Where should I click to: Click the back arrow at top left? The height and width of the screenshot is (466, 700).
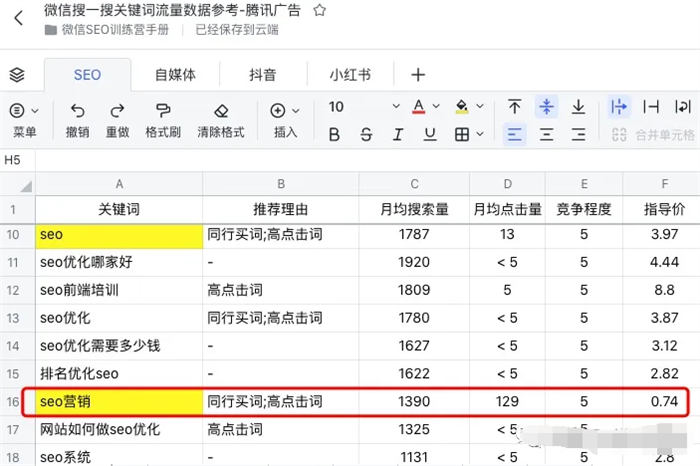click(18, 19)
